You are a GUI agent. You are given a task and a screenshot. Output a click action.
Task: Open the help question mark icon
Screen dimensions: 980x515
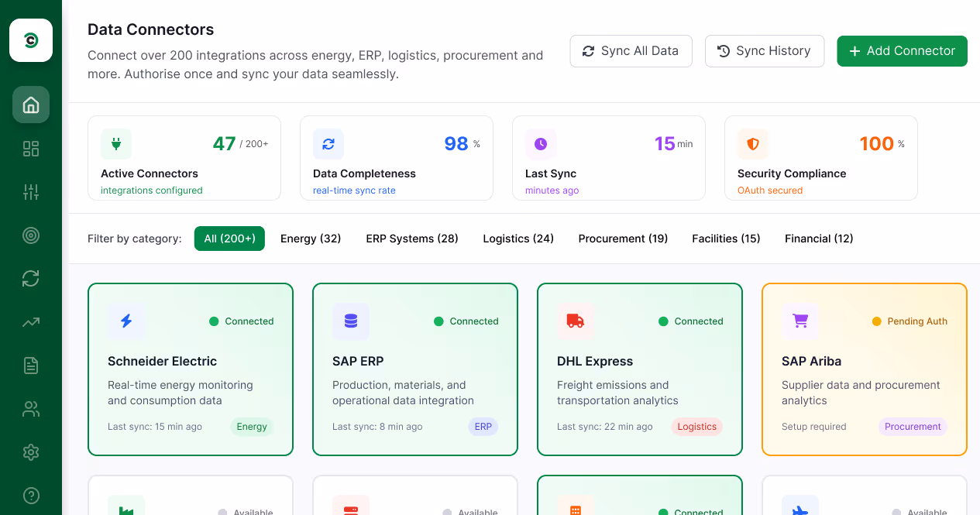[x=31, y=496]
